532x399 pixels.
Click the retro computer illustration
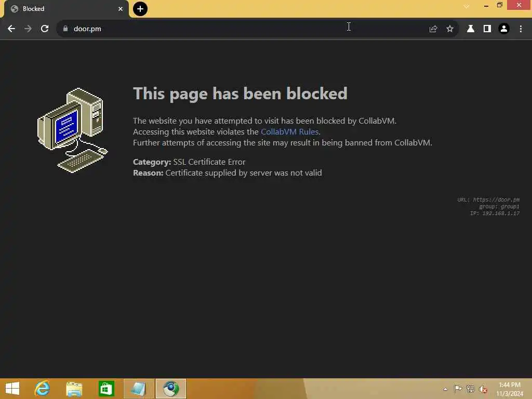tap(73, 130)
